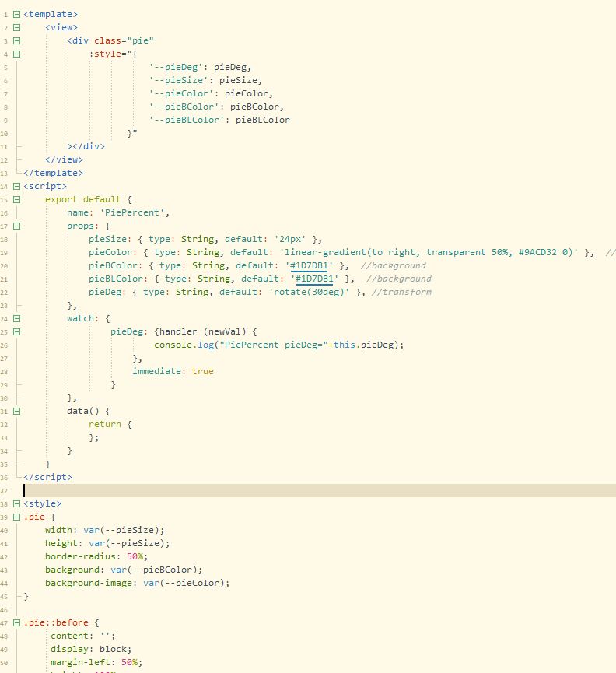The width and height of the screenshot is (616, 673).
Task: Click the closing </view> tag
Action: pos(65,159)
